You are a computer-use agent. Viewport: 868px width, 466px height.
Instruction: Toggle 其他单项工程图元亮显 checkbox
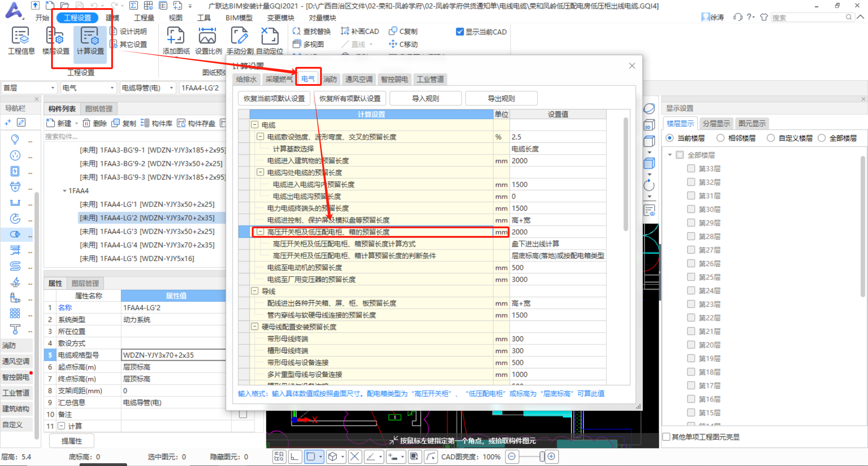[x=666, y=437]
